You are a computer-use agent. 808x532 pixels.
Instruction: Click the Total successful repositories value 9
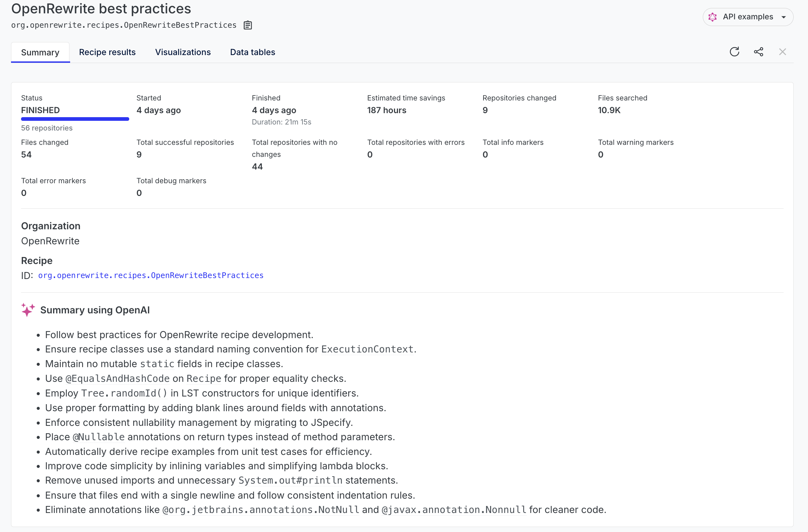(x=139, y=155)
